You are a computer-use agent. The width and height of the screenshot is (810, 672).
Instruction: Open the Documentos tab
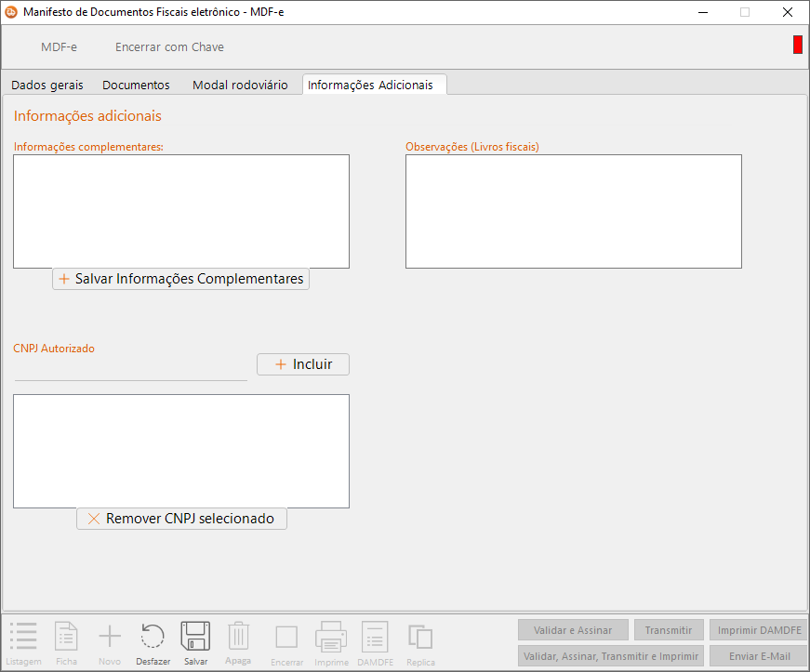coord(136,85)
